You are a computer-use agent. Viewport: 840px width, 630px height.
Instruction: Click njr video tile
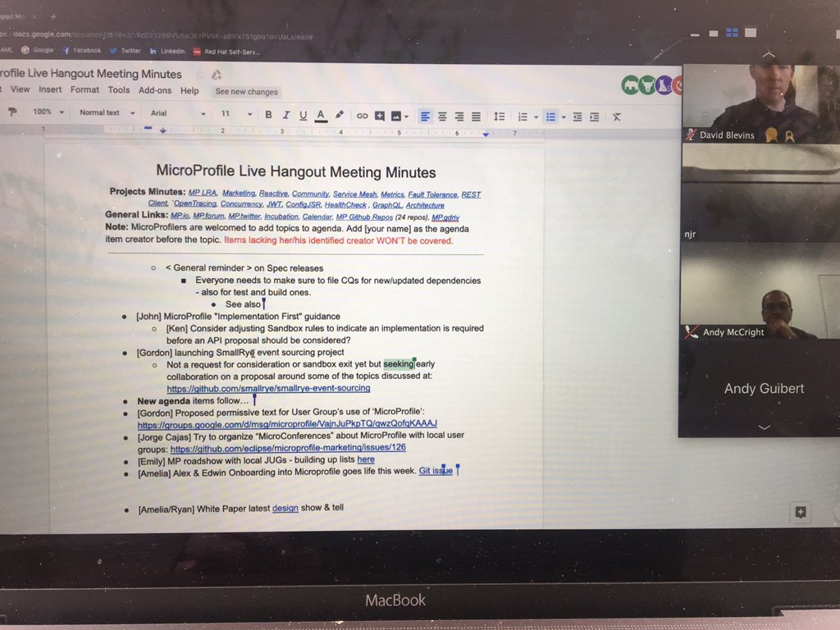click(761, 193)
